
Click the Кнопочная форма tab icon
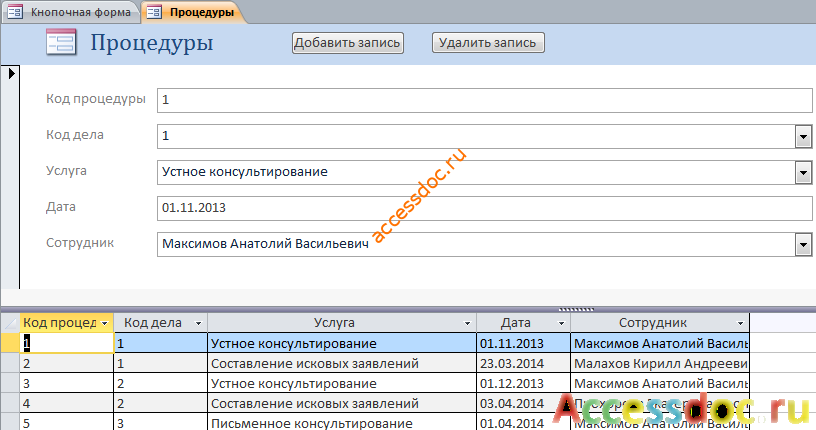coord(15,12)
